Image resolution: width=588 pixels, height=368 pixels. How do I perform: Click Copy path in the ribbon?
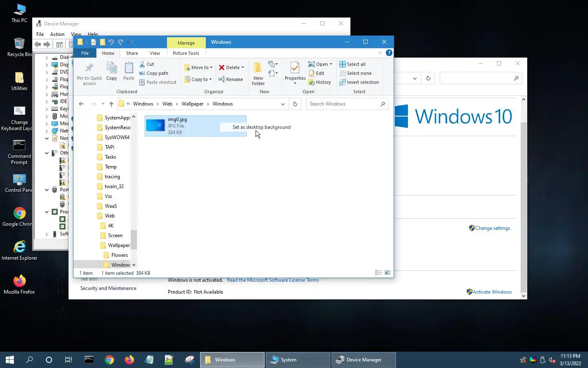154,73
